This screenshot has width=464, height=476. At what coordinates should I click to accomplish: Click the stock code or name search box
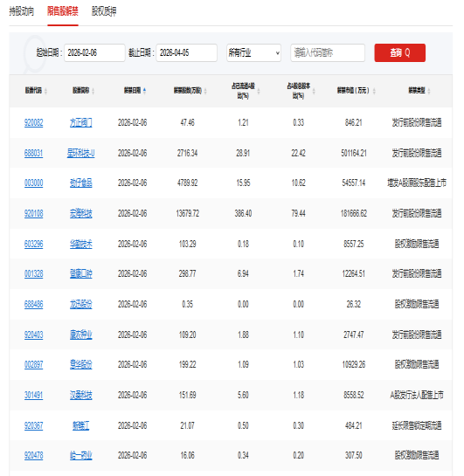coord(328,52)
